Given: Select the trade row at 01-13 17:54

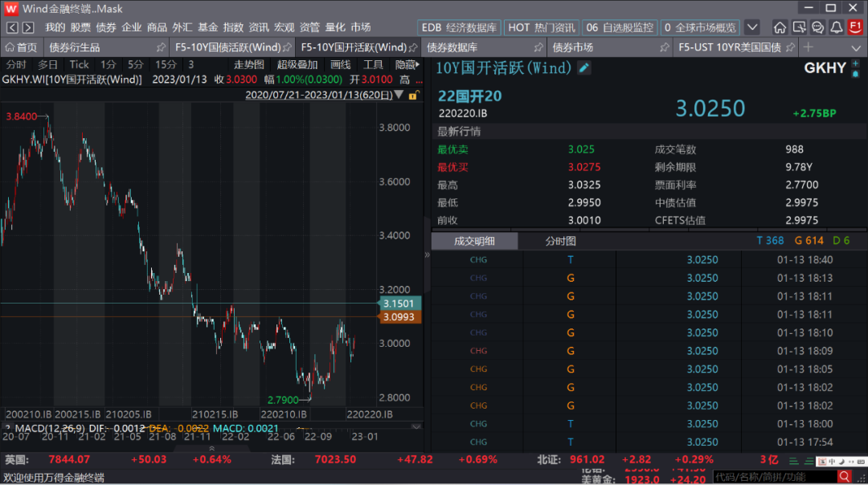Looking at the screenshot, I should (649, 442).
